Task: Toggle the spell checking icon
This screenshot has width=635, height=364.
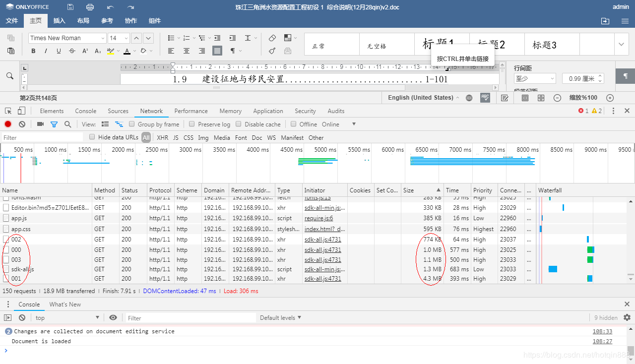Action: 485,98
